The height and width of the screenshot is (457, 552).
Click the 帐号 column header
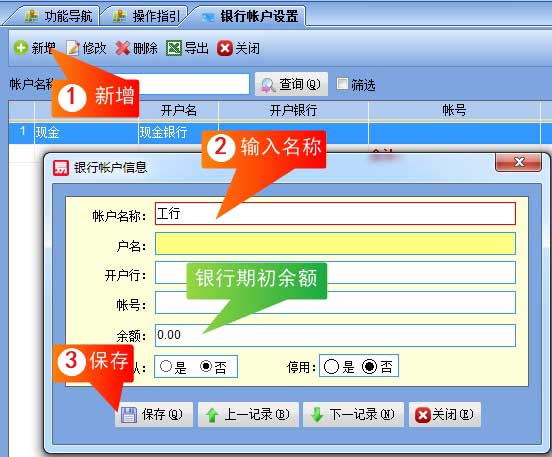tap(454, 111)
